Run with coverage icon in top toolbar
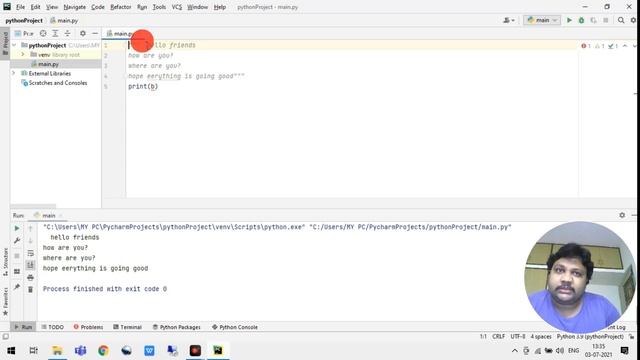This screenshot has width=640, height=360. pyautogui.click(x=593, y=20)
